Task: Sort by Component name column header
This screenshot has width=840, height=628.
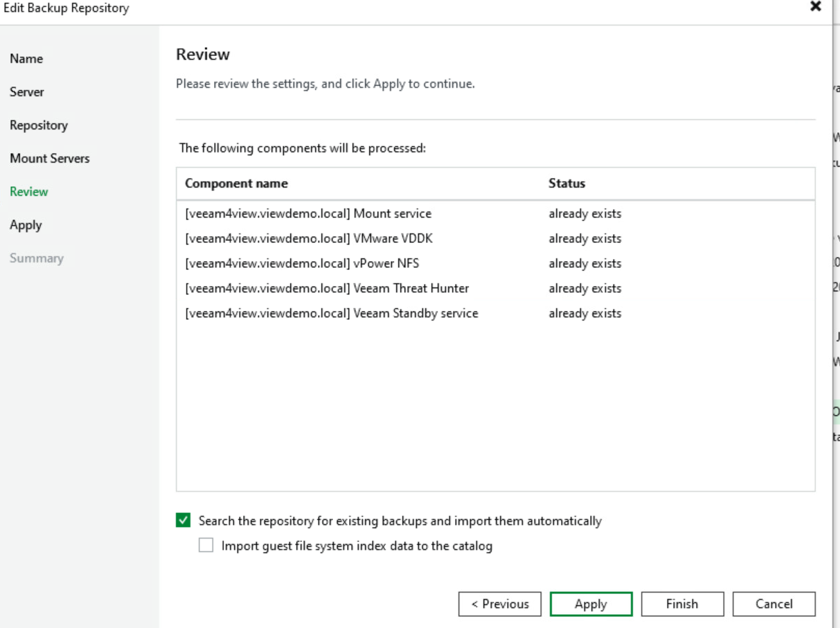Action: pyautogui.click(x=236, y=183)
